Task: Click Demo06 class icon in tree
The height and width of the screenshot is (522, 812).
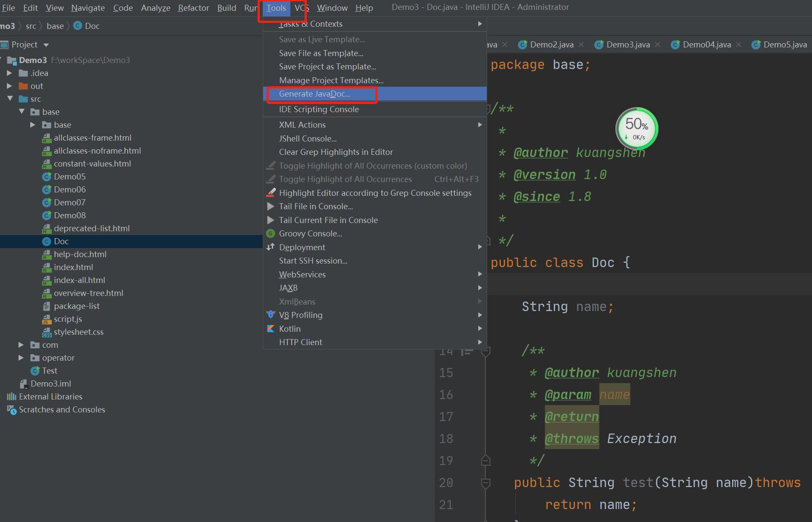Action: coord(47,189)
